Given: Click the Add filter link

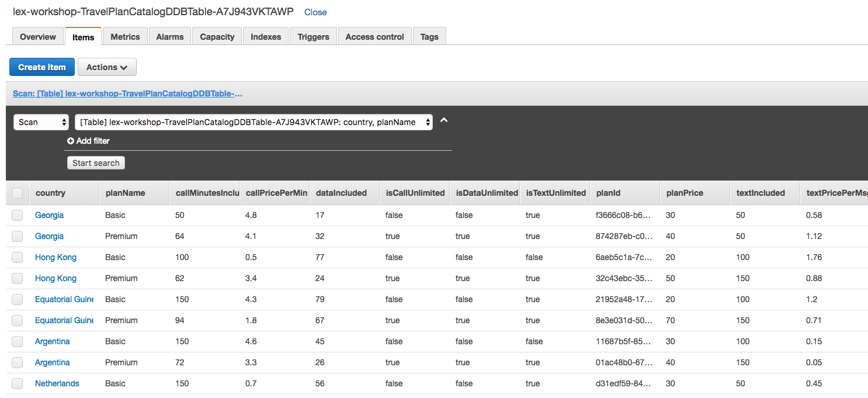Looking at the screenshot, I should click(88, 141).
